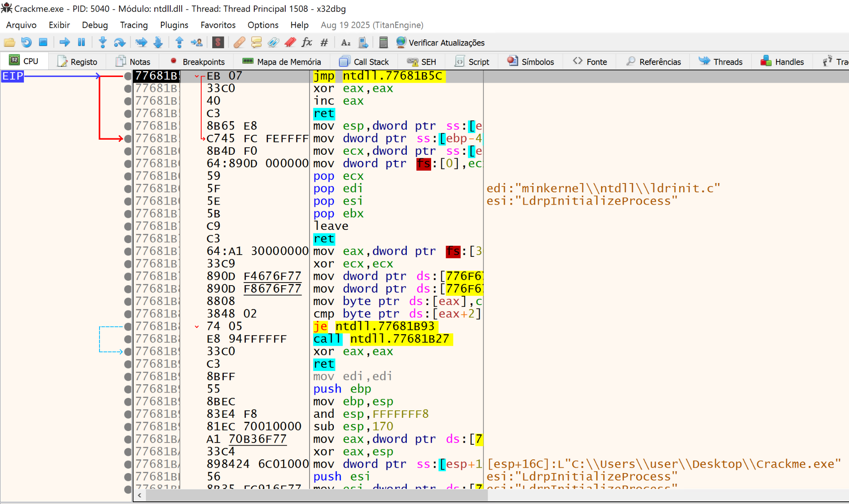Switch to the Mapa de Memória tab
Viewport: 849px width, 504px height.
click(x=282, y=61)
